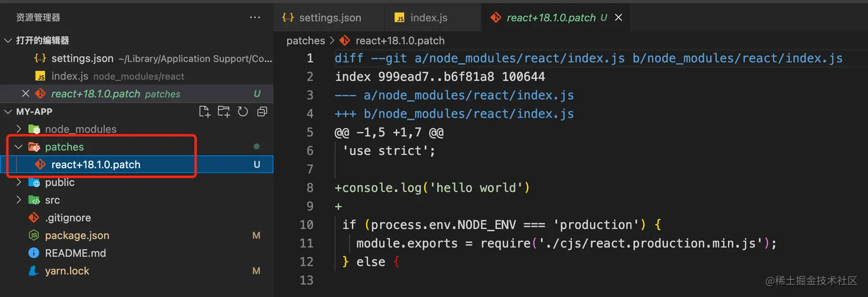Click the New File icon in MY-APP header
This screenshot has height=297, width=868.
(x=204, y=111)
